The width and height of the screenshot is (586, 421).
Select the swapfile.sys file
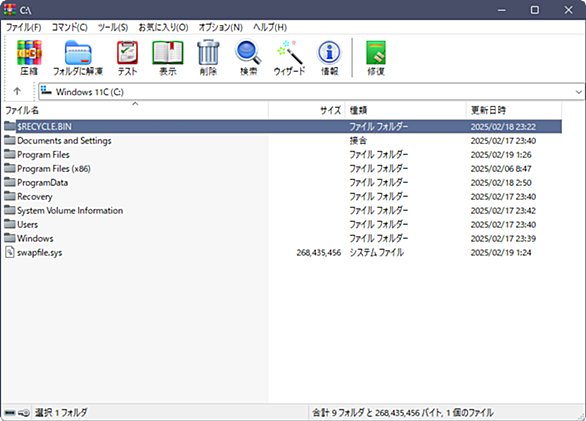point(39,252)
